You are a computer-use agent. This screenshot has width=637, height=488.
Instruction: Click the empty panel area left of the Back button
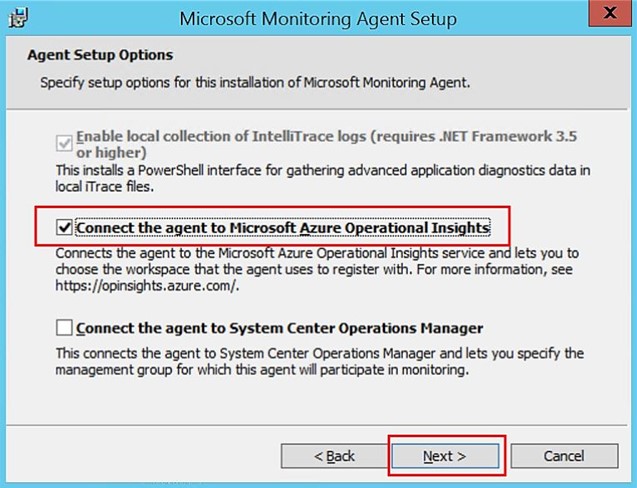[142, 456]
